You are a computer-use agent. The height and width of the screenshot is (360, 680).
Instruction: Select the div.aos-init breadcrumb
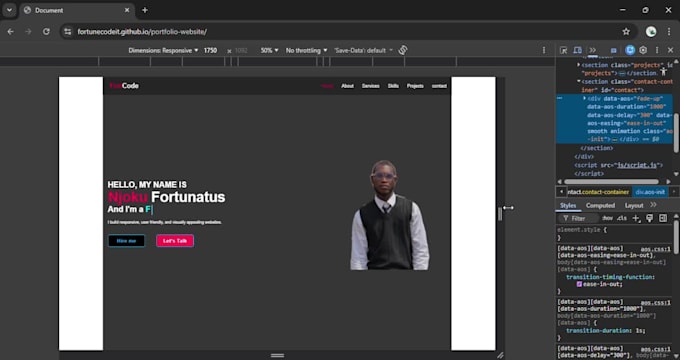pos(650,192)
